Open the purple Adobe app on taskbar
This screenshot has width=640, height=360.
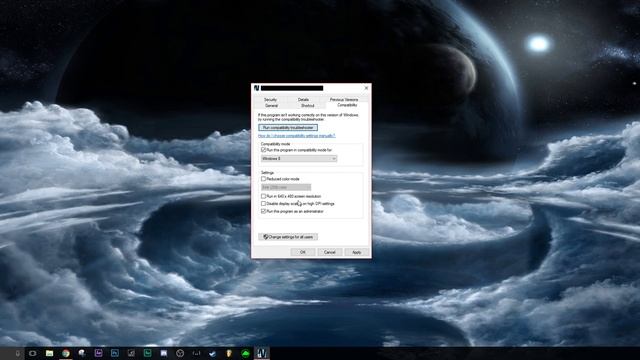[x=98, y=353]
